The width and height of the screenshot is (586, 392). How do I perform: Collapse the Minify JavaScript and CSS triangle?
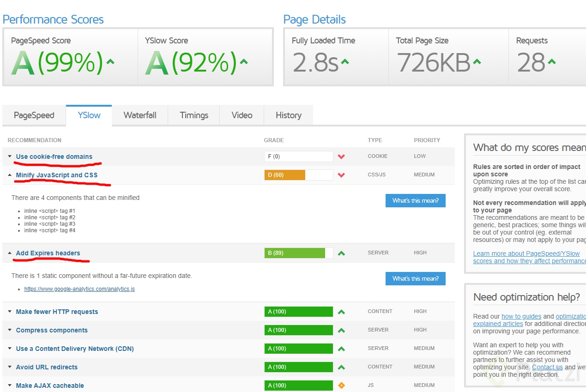(10, 175)
